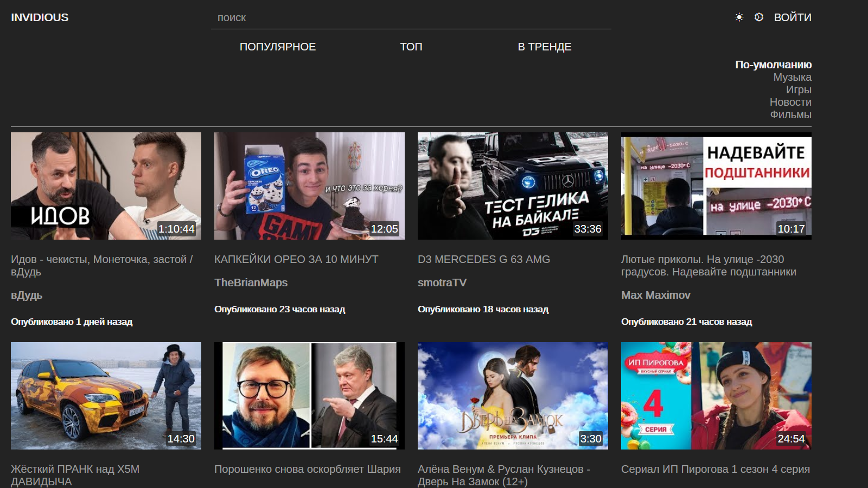Visit the вДудь channel link
The height and width of the screenshot is (488, 868).
coord(27,295)
